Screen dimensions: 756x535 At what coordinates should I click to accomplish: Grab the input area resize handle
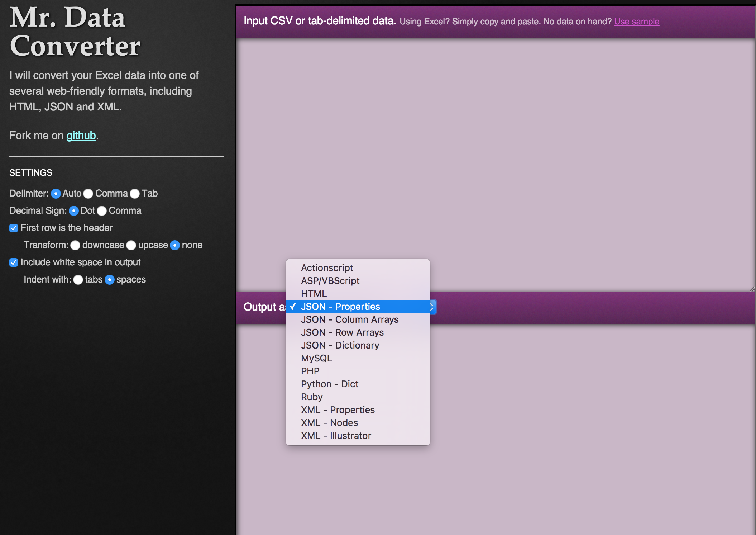752,288
